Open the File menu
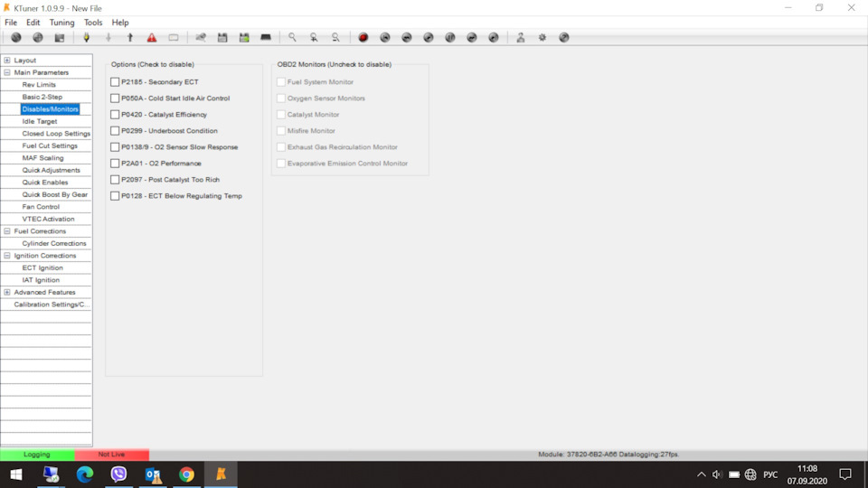The image size is (868, 488). [x=11, y=23]
